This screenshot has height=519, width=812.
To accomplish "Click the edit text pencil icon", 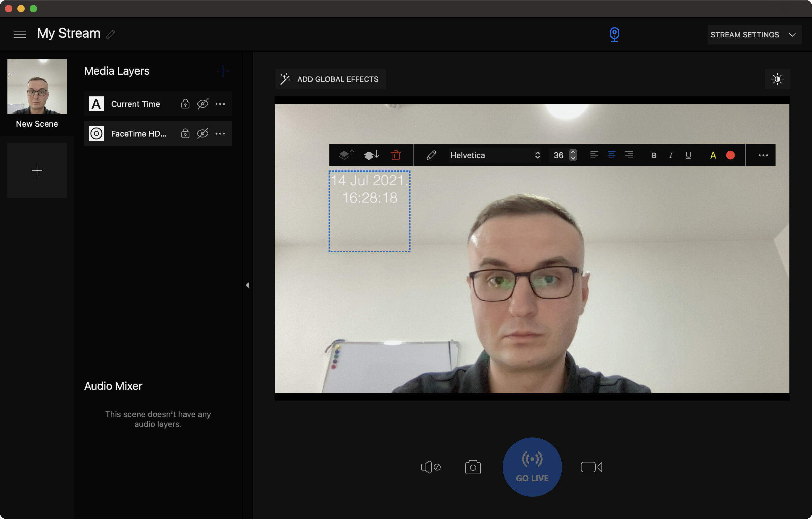I will [431, 155].
